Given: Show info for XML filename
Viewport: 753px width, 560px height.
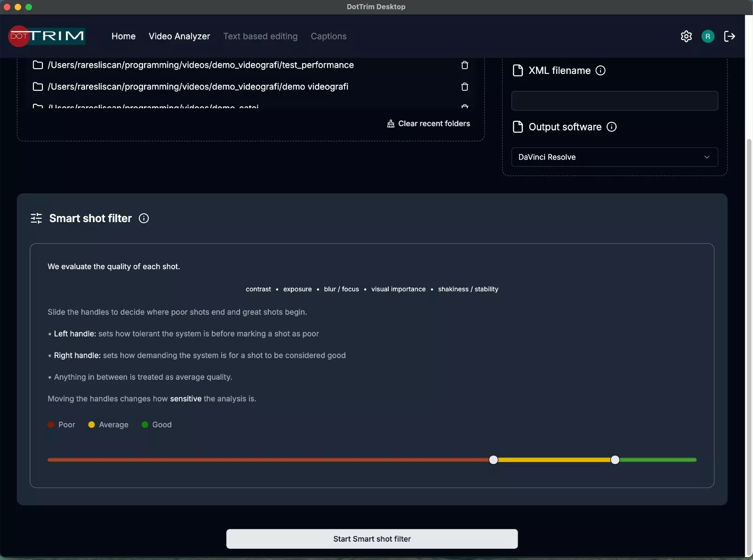Looking at the screenshot, I should tap(601, 71).
